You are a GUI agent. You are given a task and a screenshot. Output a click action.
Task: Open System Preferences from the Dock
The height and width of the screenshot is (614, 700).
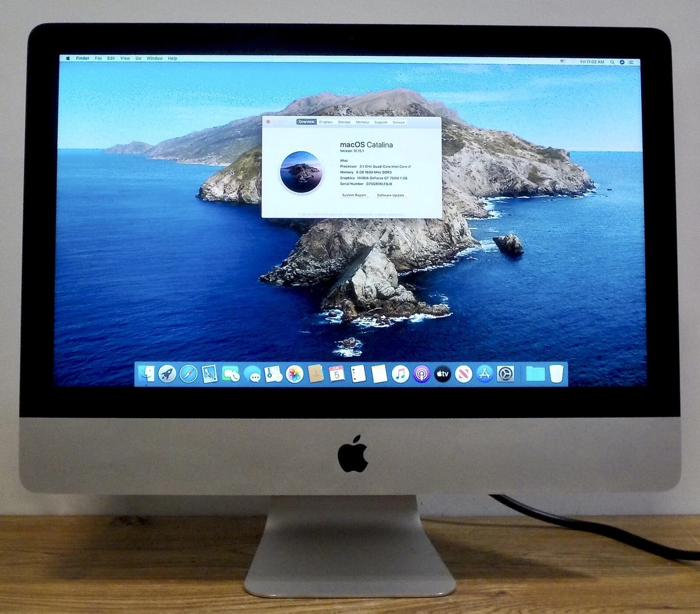click(x=505, y=374)
